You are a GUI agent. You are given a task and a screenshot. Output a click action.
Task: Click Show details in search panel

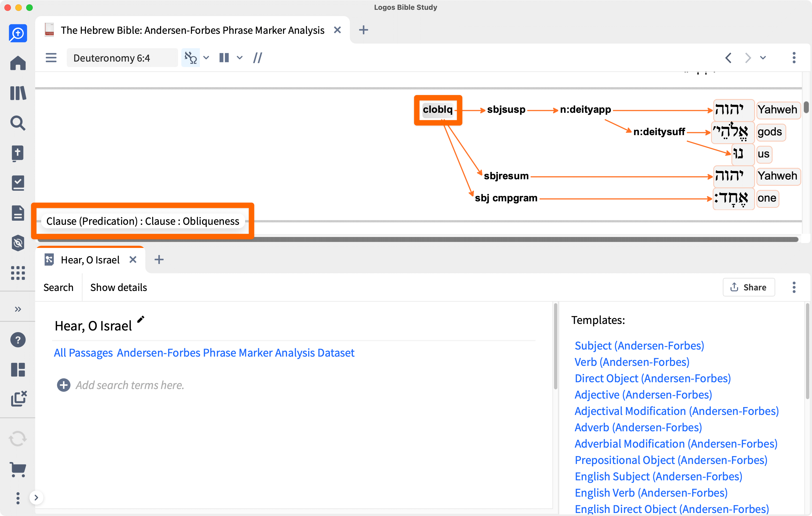click(x=118, y=287)
